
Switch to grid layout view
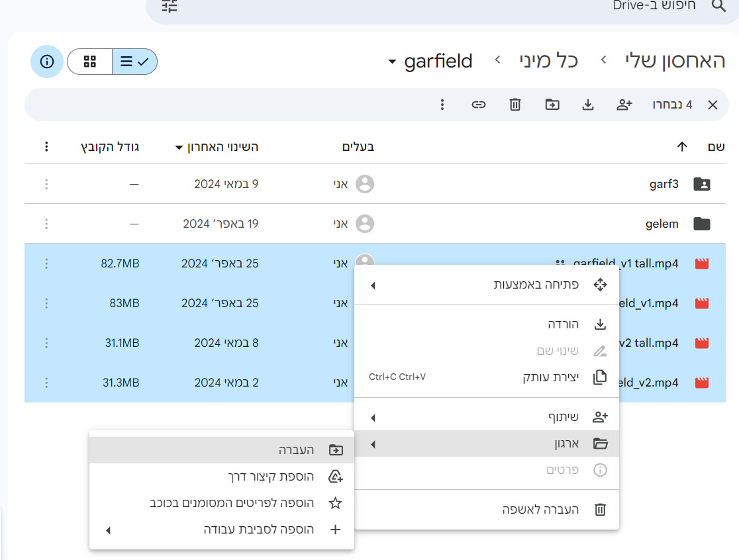pos(90,62)
